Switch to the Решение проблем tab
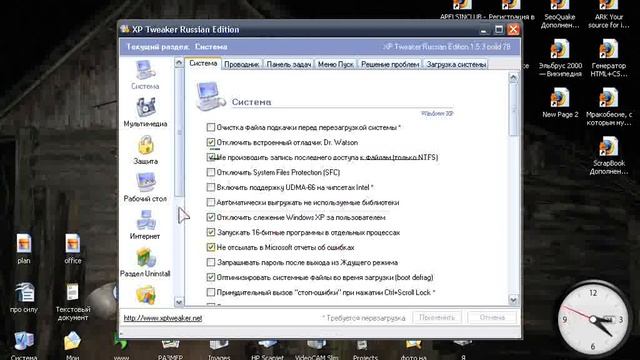Screen dimensions: 640x360 pyautogui.click(x=390, y=64)
